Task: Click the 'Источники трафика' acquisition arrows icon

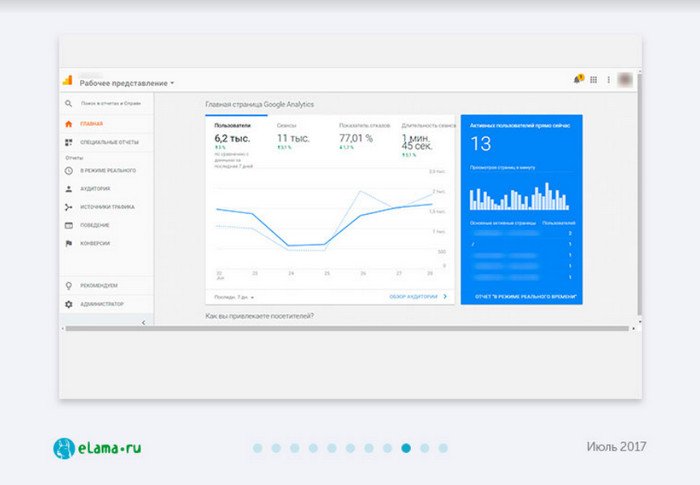Action: (x=68, y=207)
